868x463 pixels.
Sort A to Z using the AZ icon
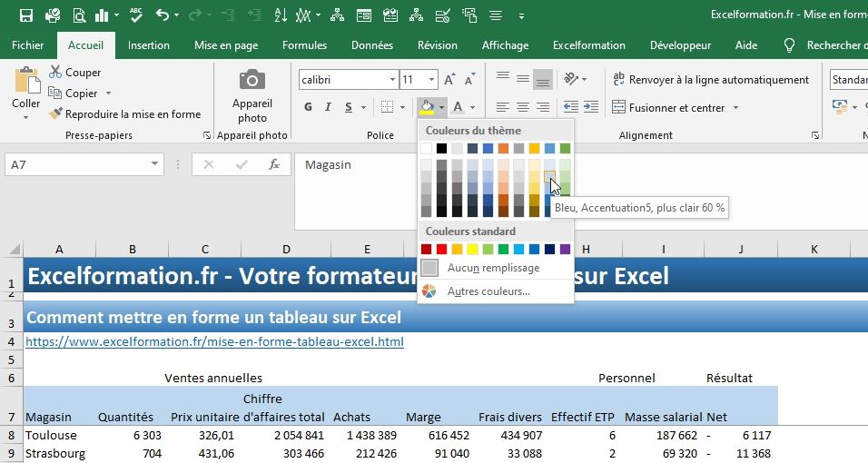281,15
